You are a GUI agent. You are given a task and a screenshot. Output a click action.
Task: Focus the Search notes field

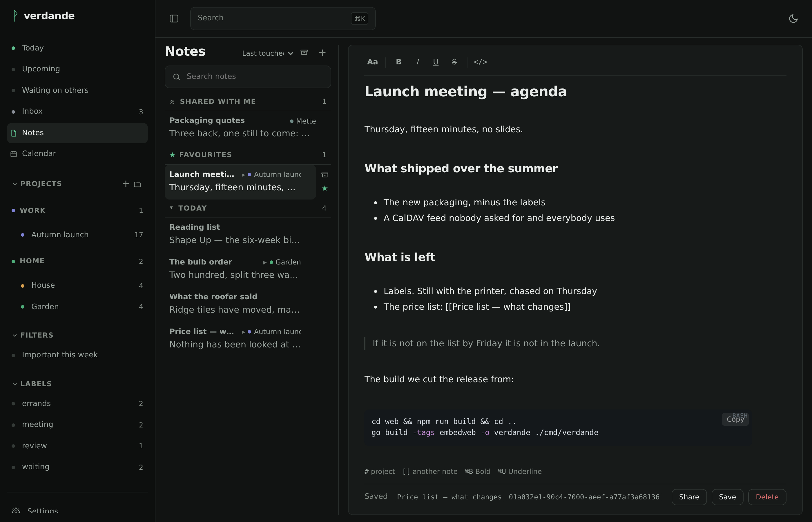click(x=248, y=77)
